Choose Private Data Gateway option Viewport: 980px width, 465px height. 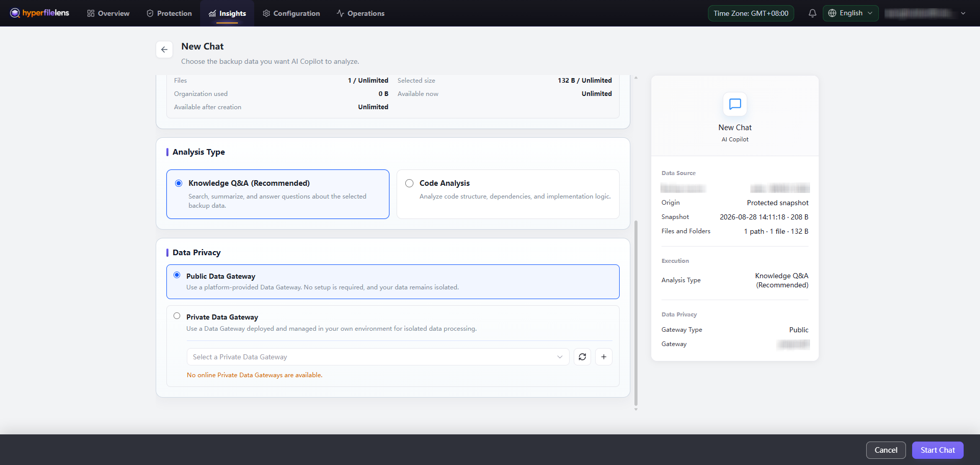(177, 316)
